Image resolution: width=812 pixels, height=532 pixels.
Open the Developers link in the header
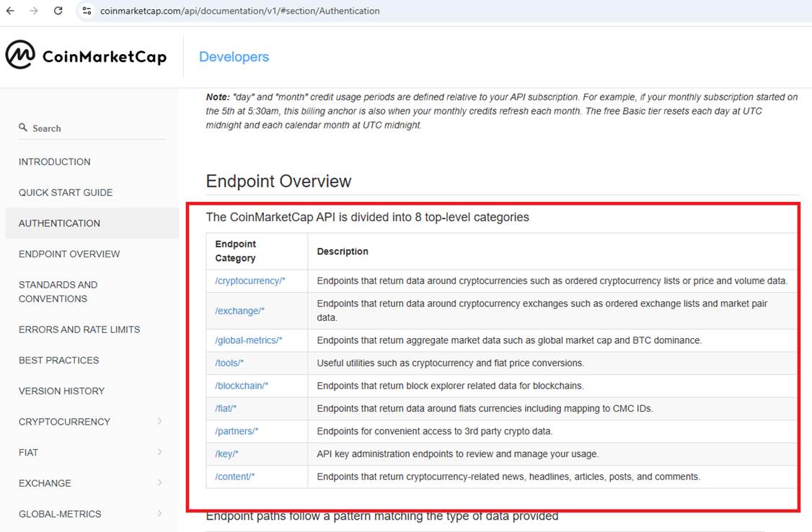pyautogui.click(x=234, y=57)
